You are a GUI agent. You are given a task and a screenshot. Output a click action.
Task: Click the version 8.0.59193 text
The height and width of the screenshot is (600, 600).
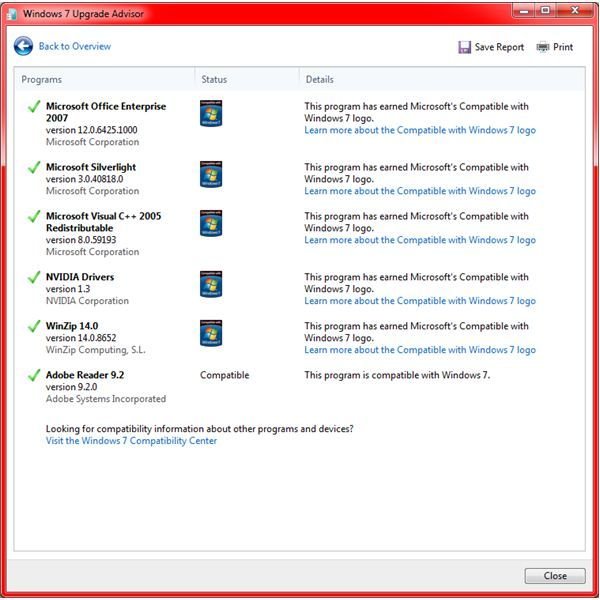(81, 240)
